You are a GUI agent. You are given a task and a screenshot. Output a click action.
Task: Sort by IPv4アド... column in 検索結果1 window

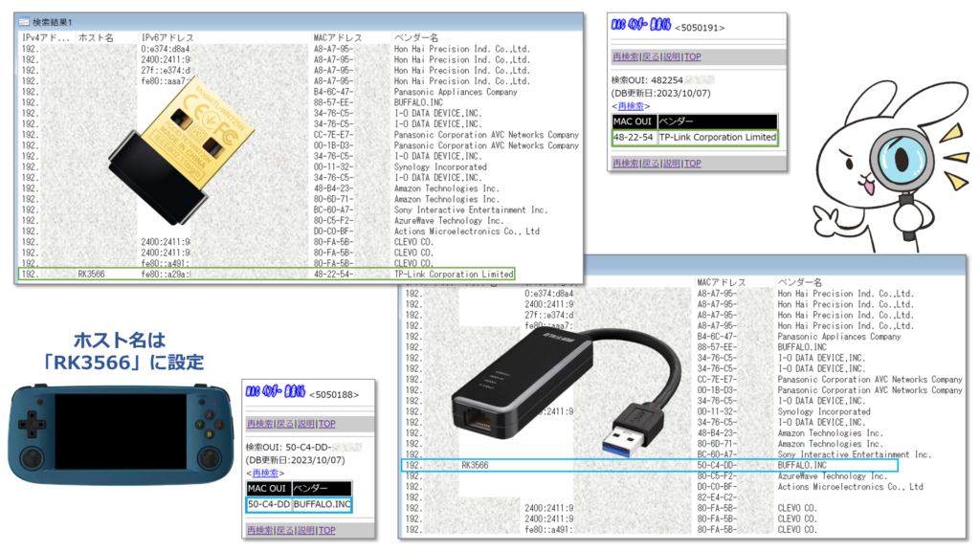[46, 37]
